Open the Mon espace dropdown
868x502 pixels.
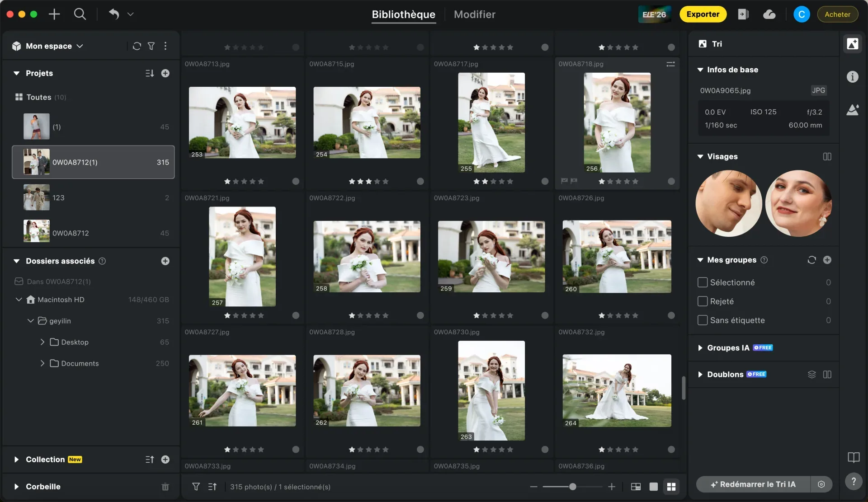47,46
